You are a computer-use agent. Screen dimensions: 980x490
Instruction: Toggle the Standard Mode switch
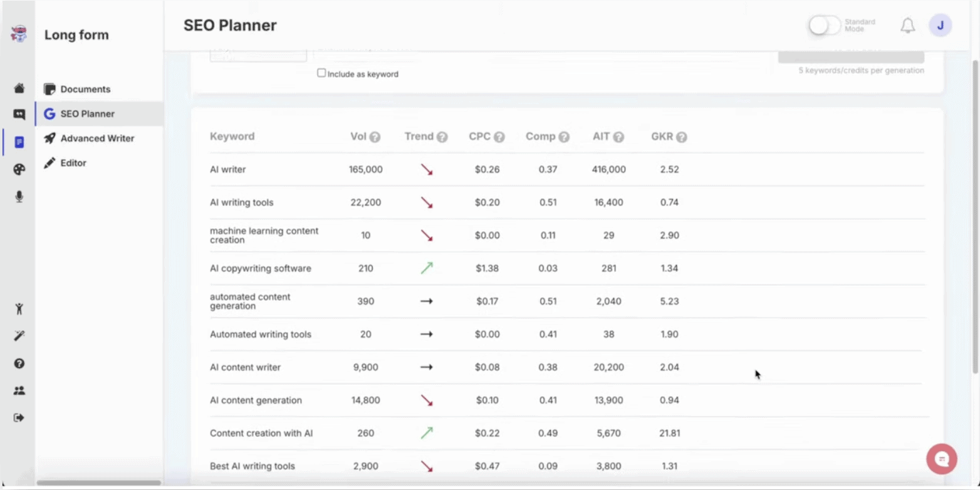[824, 26]
